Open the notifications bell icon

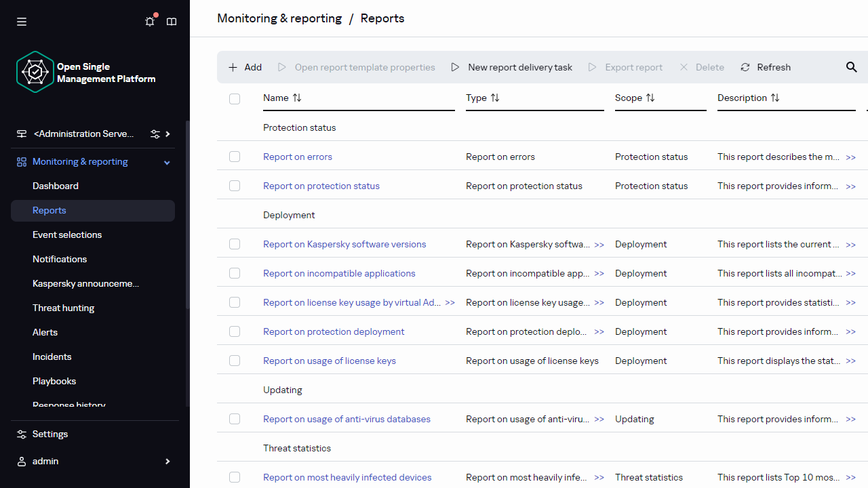coord(150,22)
